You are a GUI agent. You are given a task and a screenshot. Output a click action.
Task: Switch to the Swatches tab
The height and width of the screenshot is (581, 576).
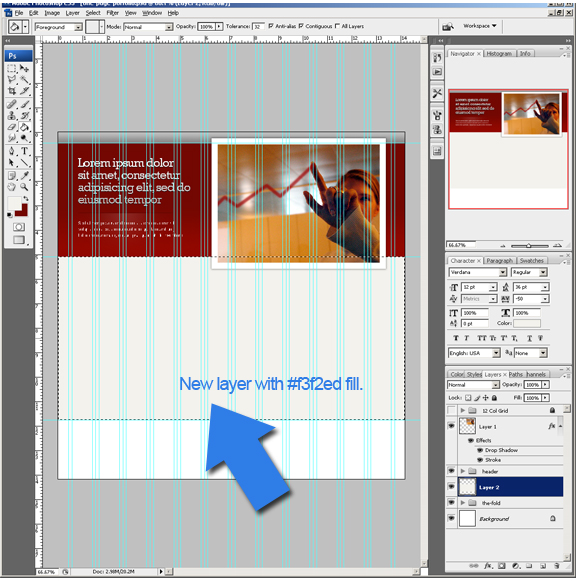pos(531,261)
